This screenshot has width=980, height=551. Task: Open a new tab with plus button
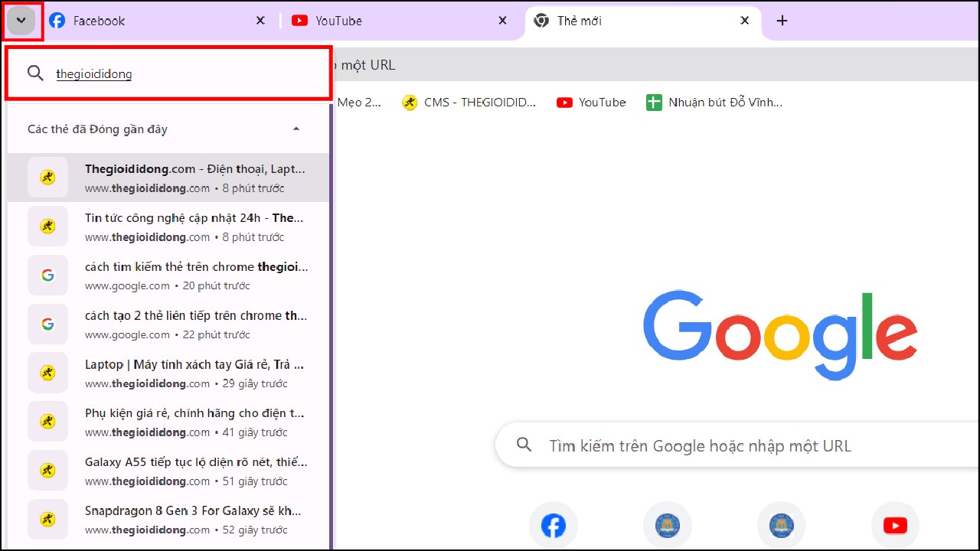[x=782, y=21]
